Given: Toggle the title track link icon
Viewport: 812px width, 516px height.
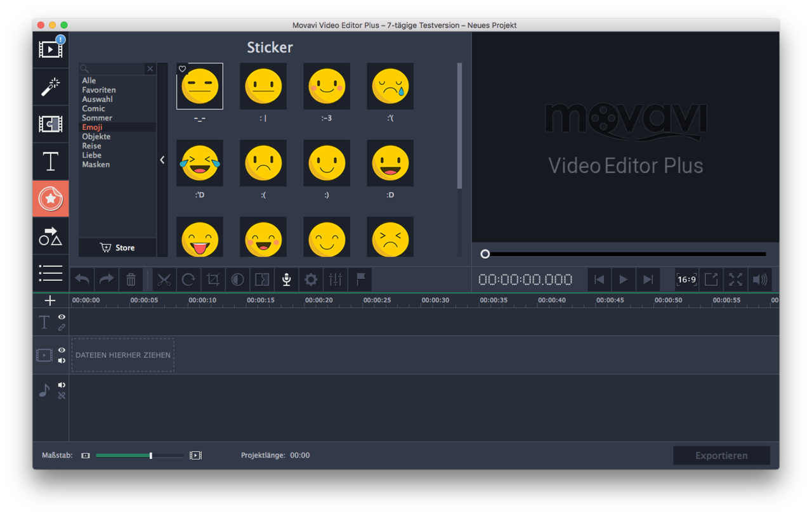Looking at the screenshot, I should coord(62,328).
